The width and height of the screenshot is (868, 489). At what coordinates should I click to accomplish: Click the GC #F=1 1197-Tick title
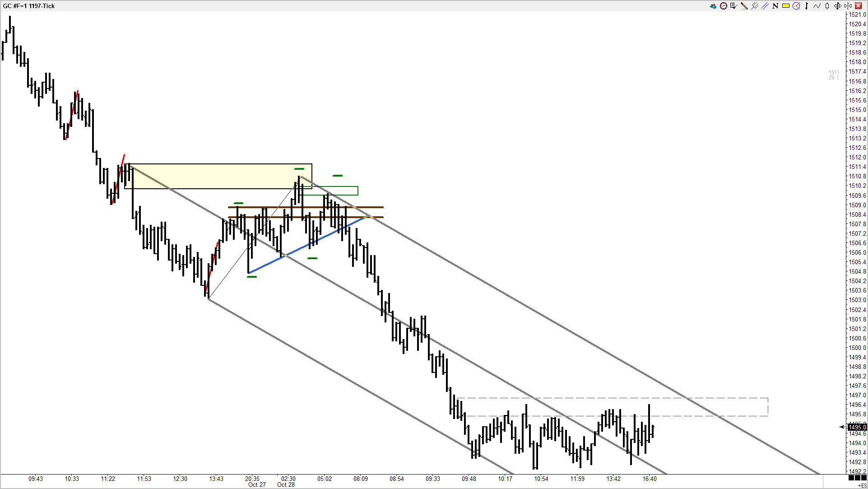[29, 6]
